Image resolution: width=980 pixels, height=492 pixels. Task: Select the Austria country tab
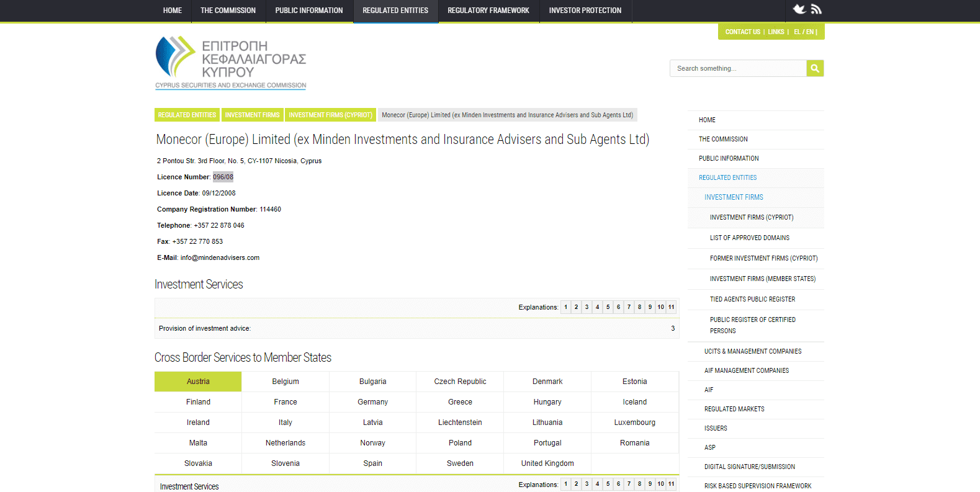pyautogui.click(x=198, y=382)
